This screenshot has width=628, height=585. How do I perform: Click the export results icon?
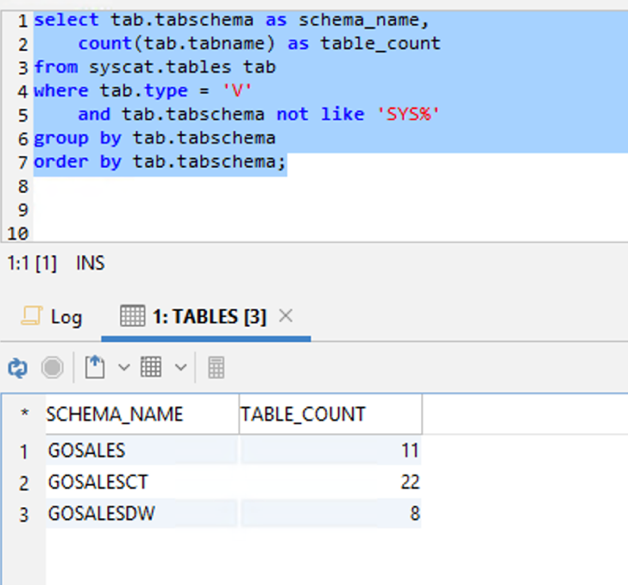coord(95,368)
